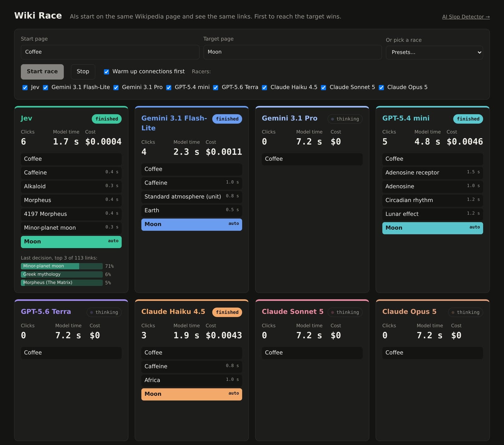Viewport: 504px width, 445px height.
Task: Click Claude Sonnet 5 card title
Action: 293,312
